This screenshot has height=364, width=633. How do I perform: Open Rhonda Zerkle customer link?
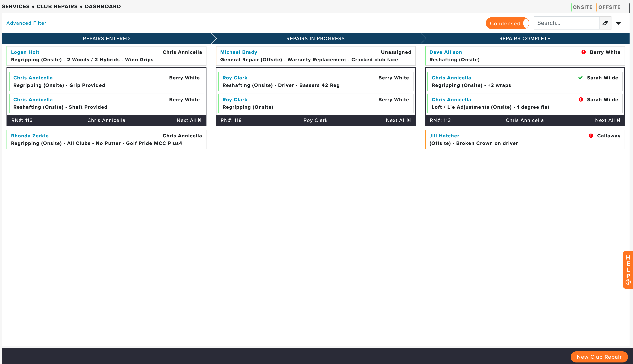30,136
